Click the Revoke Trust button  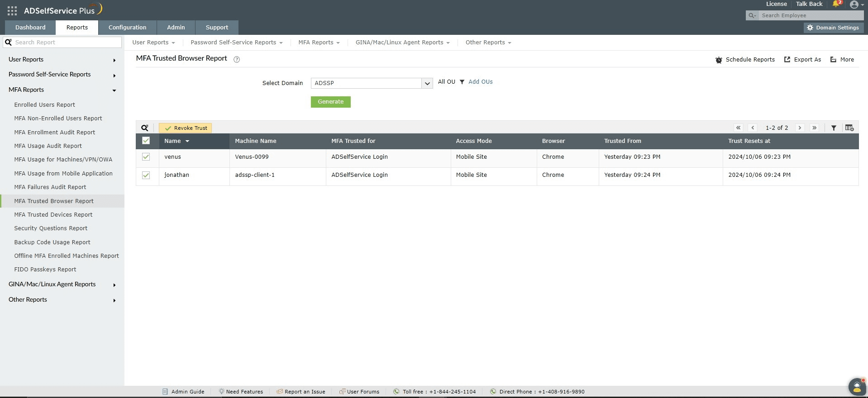(186, 128)
